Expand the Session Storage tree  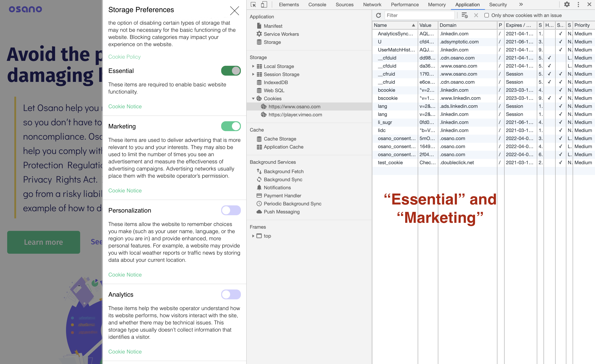coord(253,74)
